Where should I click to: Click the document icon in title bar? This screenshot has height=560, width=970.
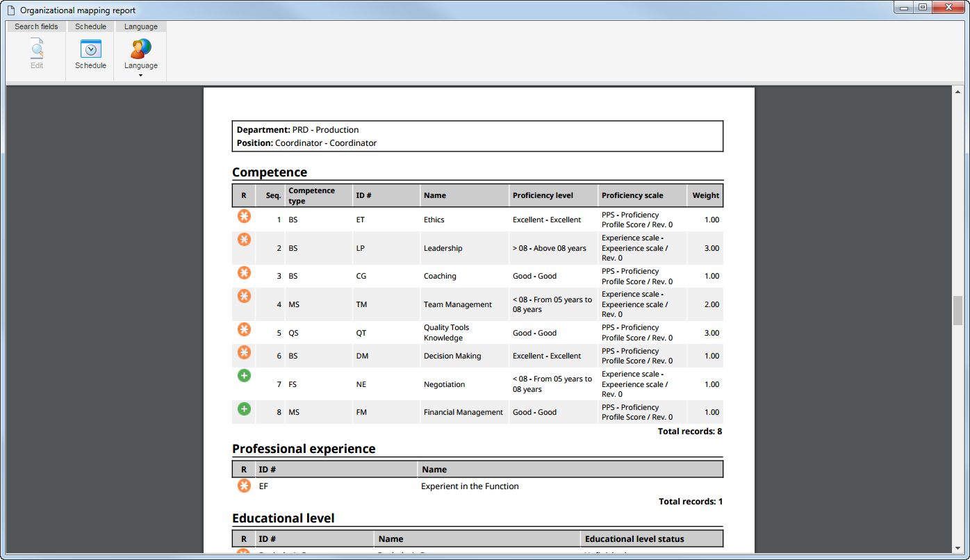(x=10, y=10)
